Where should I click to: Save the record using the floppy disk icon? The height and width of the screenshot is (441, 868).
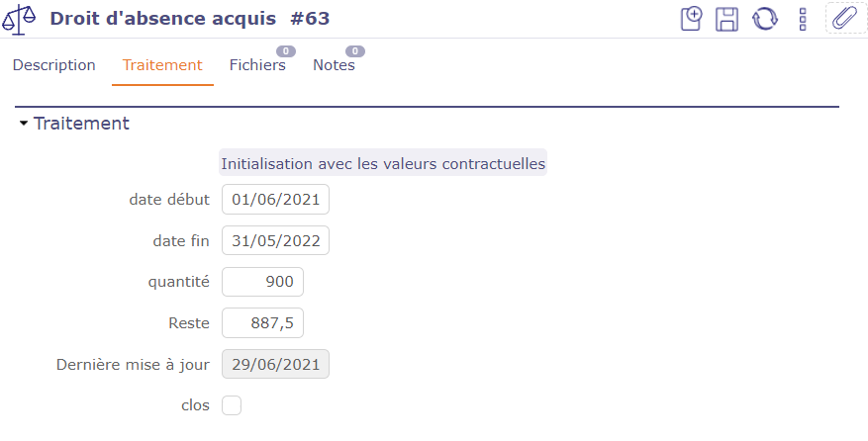click(727, 19)
